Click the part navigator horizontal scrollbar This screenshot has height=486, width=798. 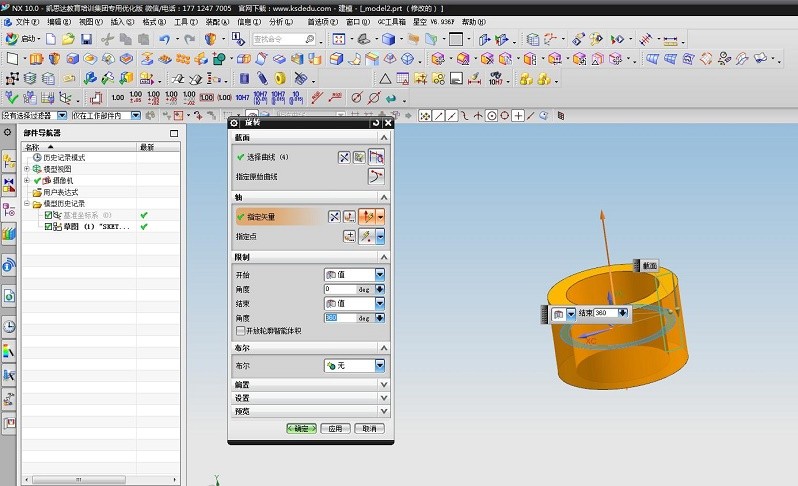[x=79, y=479]
